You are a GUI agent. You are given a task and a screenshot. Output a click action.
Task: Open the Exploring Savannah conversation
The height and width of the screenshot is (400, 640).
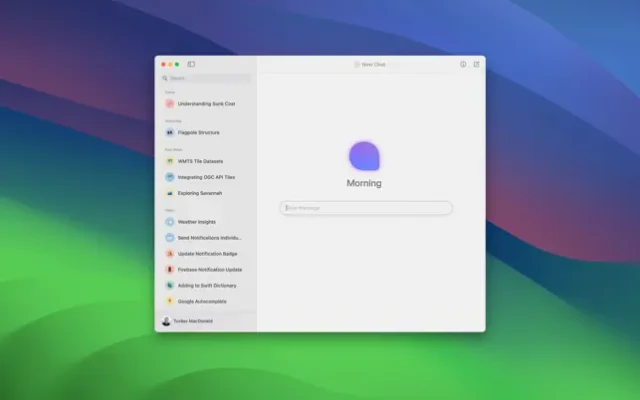[200, 193]
